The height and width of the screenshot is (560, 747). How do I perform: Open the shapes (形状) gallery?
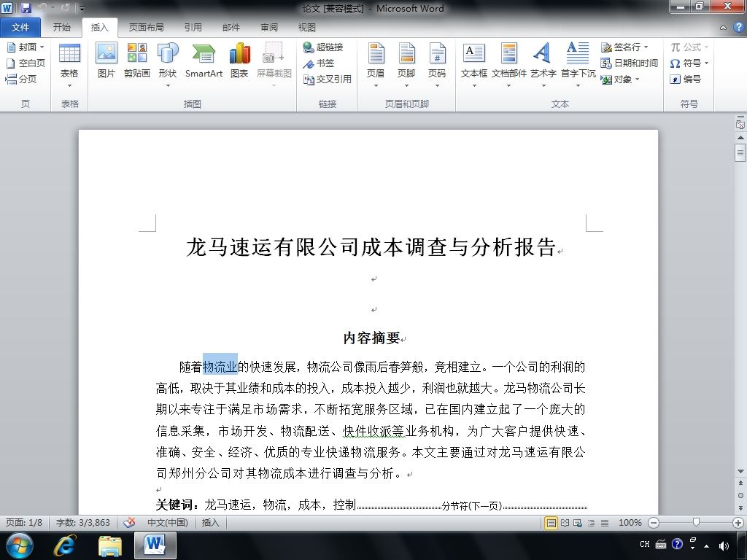[x=168, y=65]
